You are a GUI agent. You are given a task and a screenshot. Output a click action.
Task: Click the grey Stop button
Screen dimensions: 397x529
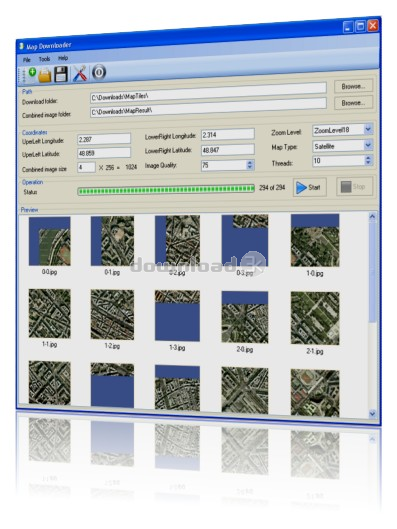coord(354,186)
